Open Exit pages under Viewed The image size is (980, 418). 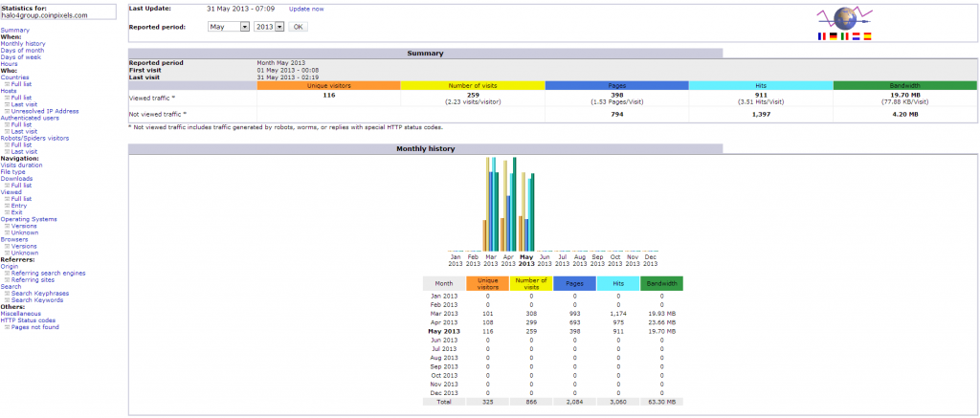17,212
